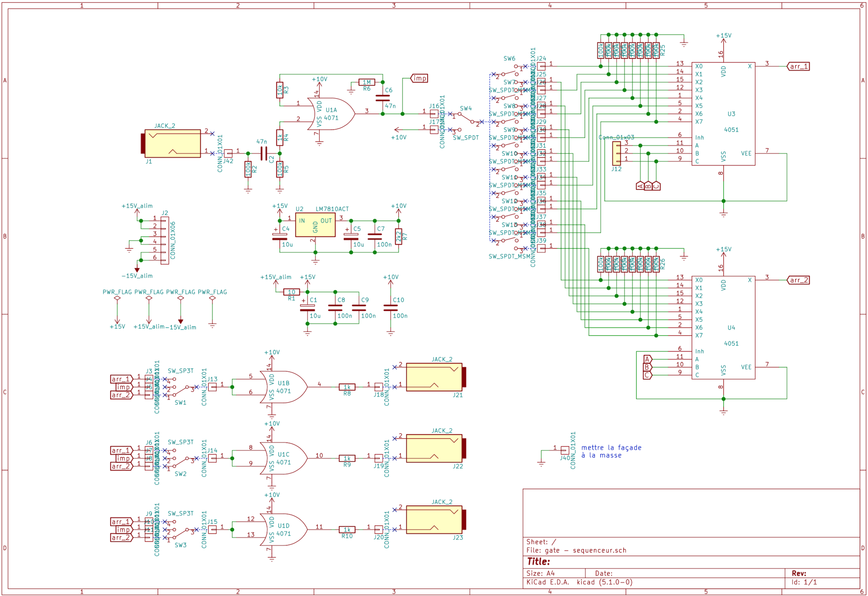
Task: Click the arr_1 output label at U3
Action: pos(799,66)
